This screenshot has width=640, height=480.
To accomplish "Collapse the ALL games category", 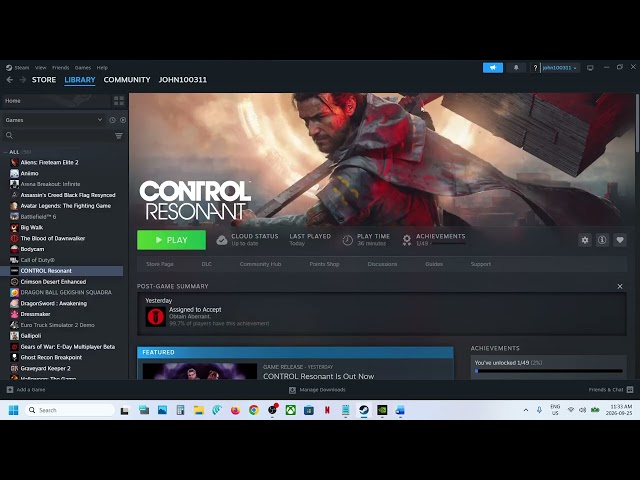I will [x=5, y=152].
